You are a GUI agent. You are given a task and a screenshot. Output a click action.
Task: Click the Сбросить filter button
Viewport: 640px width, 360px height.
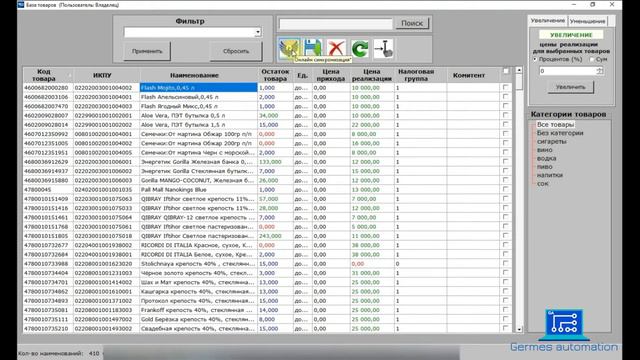coord(236,51)
